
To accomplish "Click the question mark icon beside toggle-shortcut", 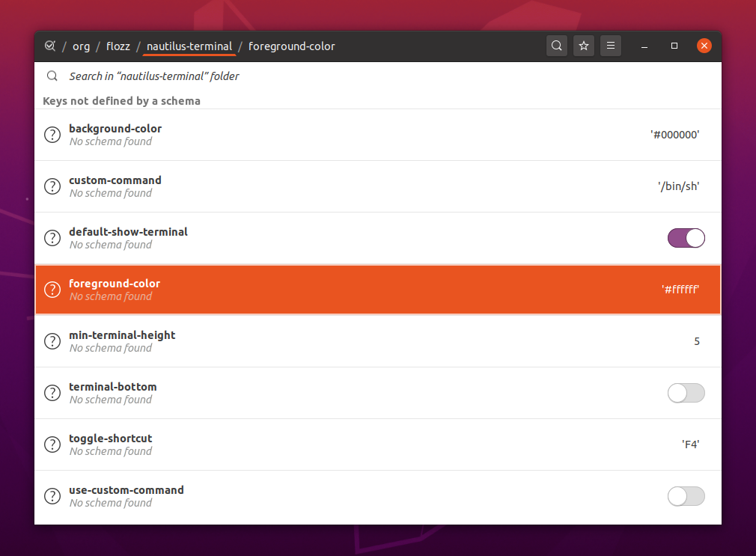I will (52, 444).
